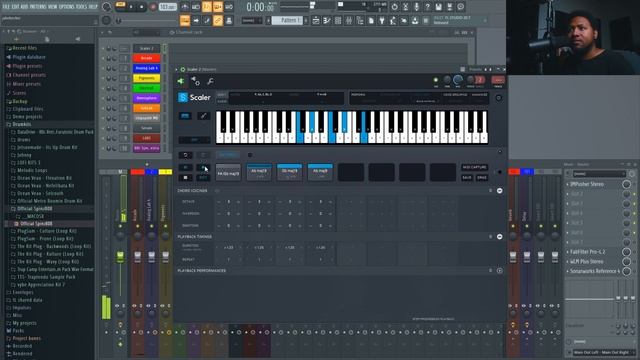Expand Mixer presets folder in browser
This screenshot has width=640, height=360.
pyautogui.click(x=27, y=84)
